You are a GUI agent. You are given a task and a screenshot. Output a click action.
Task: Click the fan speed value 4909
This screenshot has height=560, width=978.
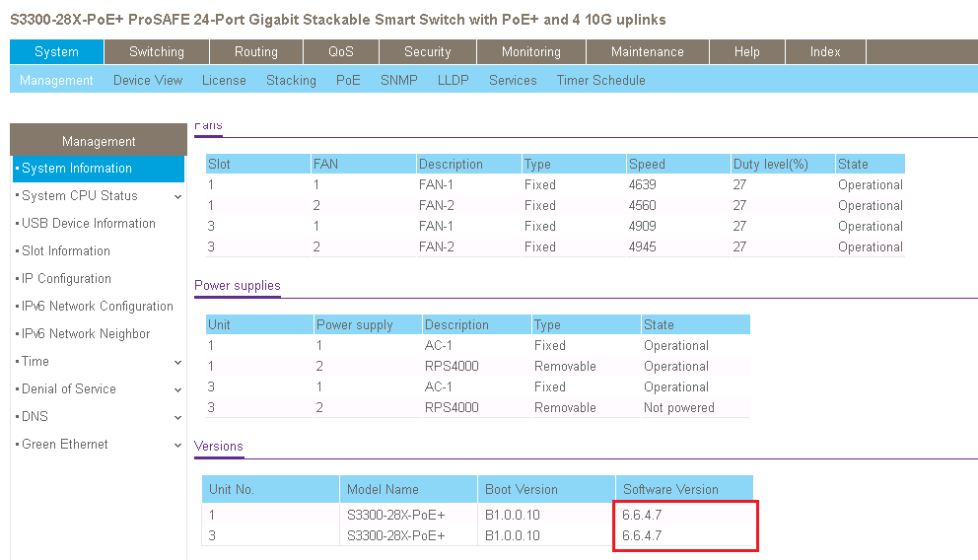tap(643, 227)
